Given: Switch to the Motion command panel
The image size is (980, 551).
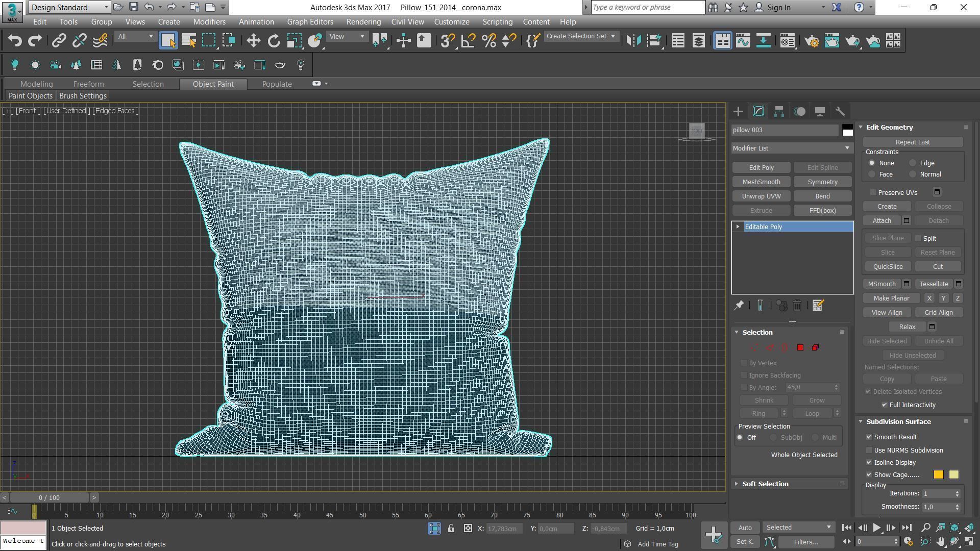Looking at the screenshot, I should 800,111.
